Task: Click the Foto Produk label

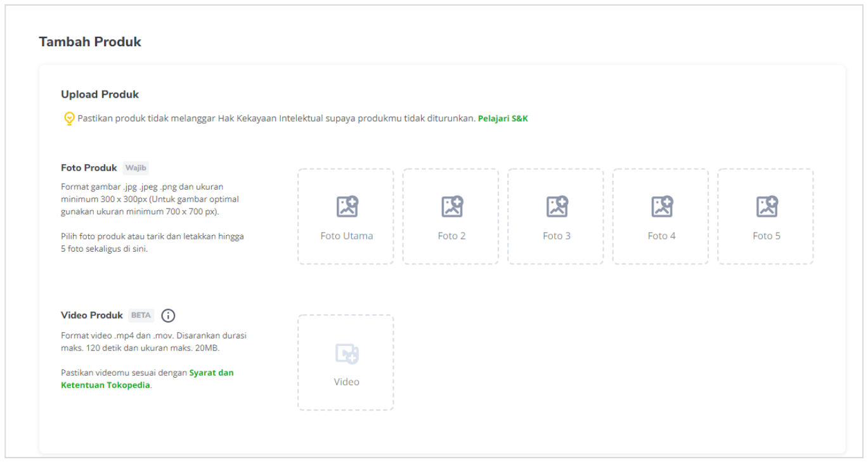Action: [89, 168]
